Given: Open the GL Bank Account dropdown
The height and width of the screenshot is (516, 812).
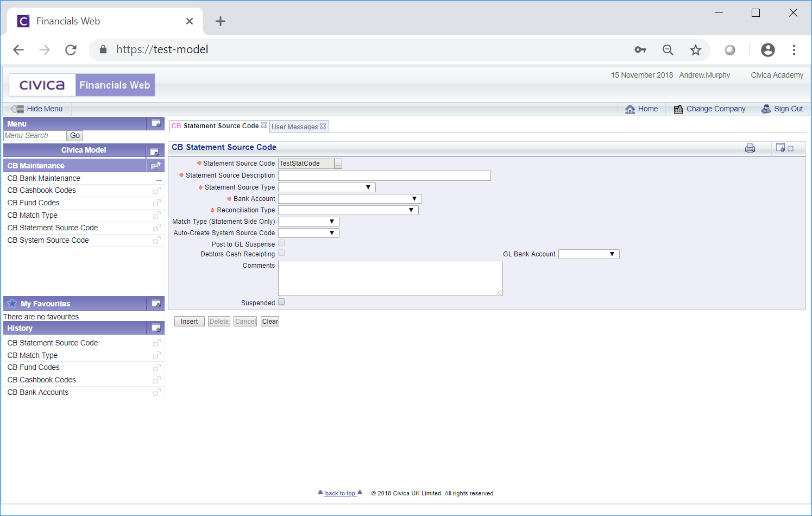Looking at the screenshot, I should pos(589,254).
